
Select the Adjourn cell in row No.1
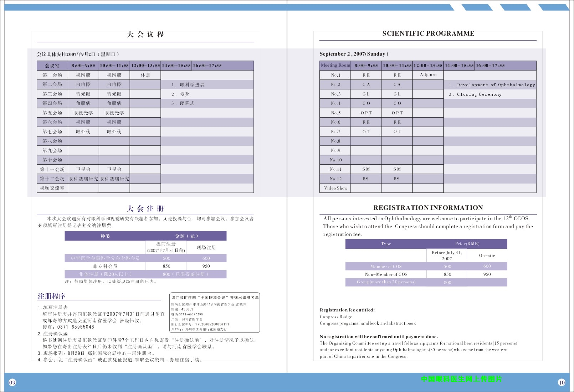(428, 75)
